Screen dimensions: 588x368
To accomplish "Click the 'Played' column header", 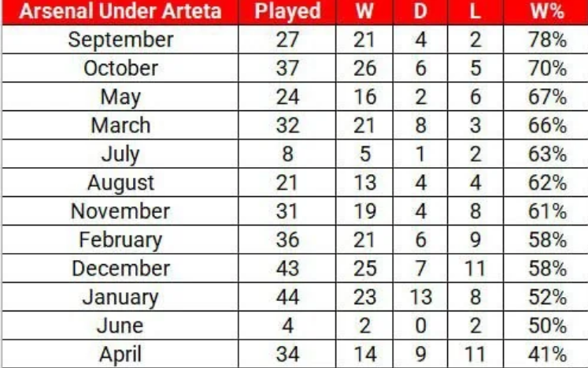I will tap(287, 11).
